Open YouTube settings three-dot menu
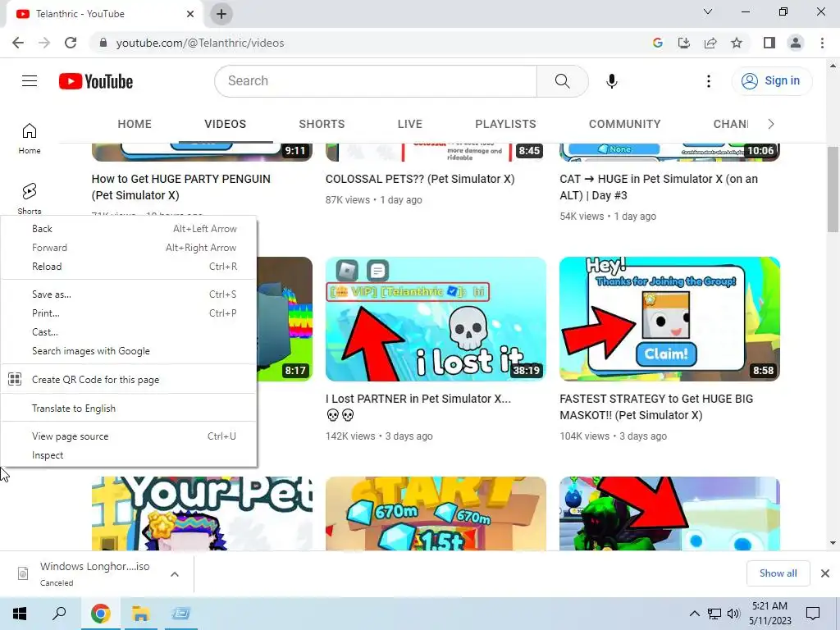This screenshot has height=630, width=840. point(708,81)
